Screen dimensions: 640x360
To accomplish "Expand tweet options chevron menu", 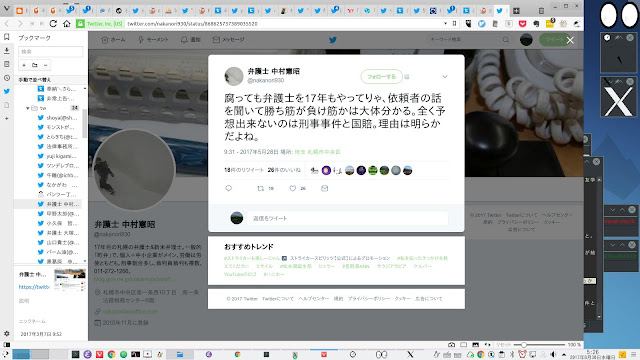I will 445,76.
